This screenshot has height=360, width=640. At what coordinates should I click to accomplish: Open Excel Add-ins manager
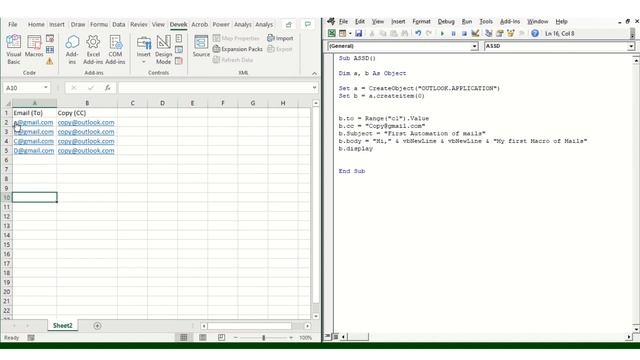[93, 49]
